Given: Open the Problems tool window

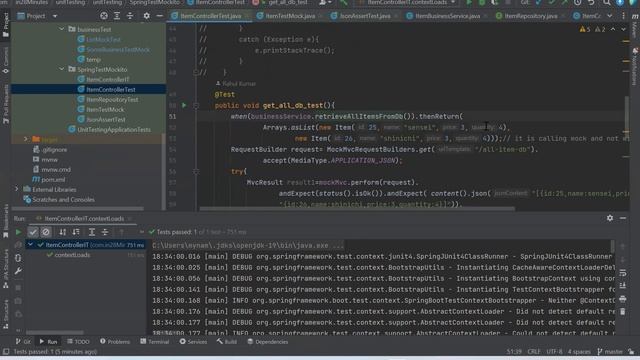Looking at the screenshot, I should tap(115, 341).
